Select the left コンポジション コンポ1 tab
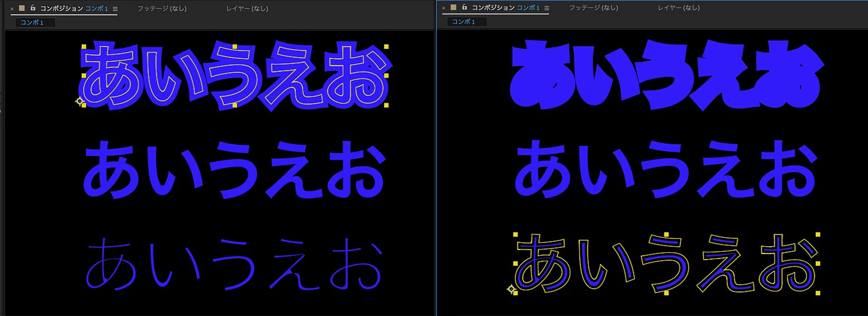 point(74,9)
